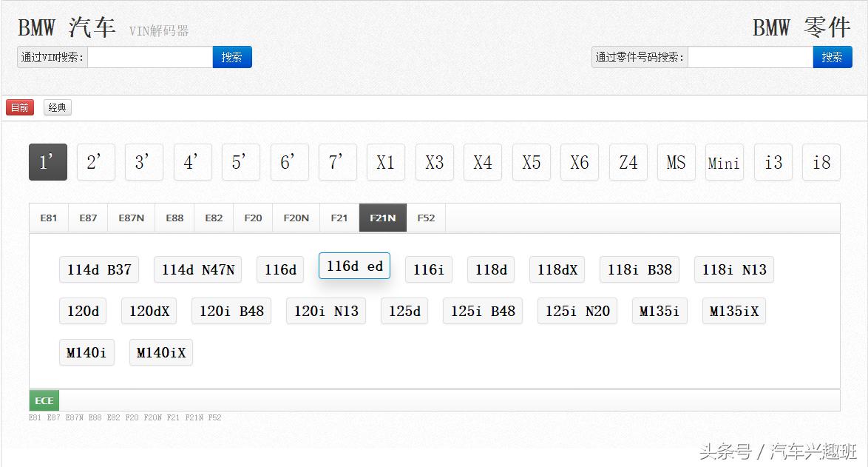Image resolution: width=868 pixels, height=467 pixels.
Task: Choose the 116i model
Action: pyautogui.click(x=429, y=270)
